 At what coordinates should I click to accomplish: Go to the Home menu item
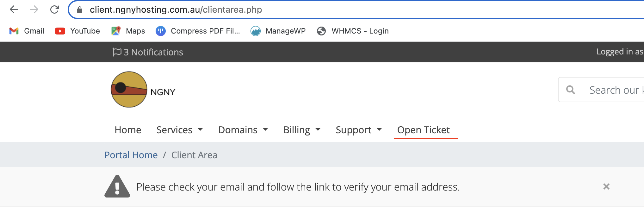pyautogui.click(x=128, y=130)
